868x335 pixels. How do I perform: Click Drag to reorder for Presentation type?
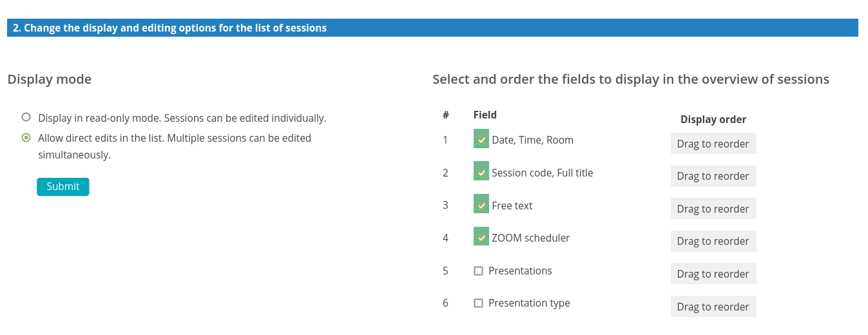[x=713, y=307]
